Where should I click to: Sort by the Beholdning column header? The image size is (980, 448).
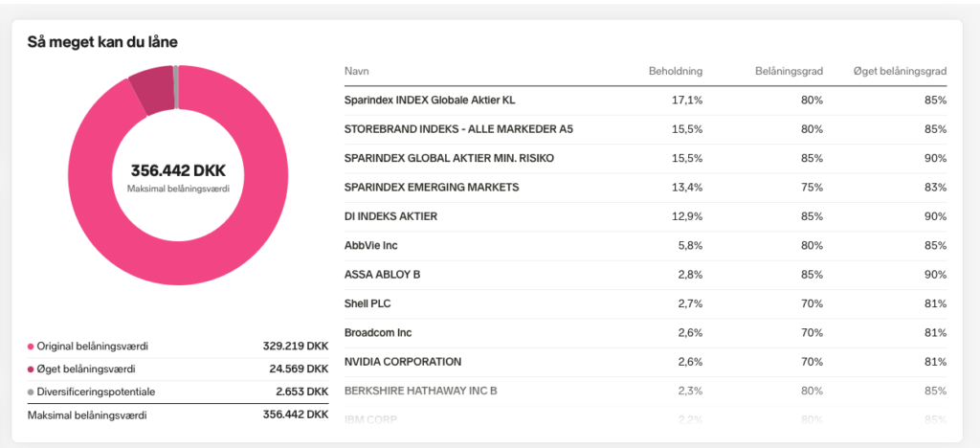click(x=676, y=72)
